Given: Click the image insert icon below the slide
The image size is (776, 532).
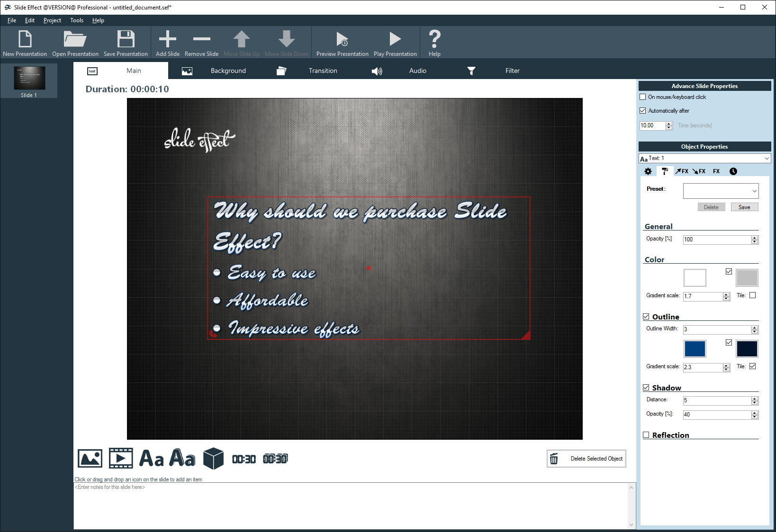Looking at the screenshot, I should tap(90, 458).
